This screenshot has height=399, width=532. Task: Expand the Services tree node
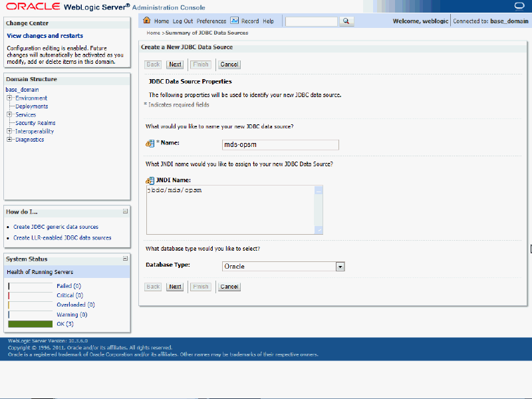(9, 114)
